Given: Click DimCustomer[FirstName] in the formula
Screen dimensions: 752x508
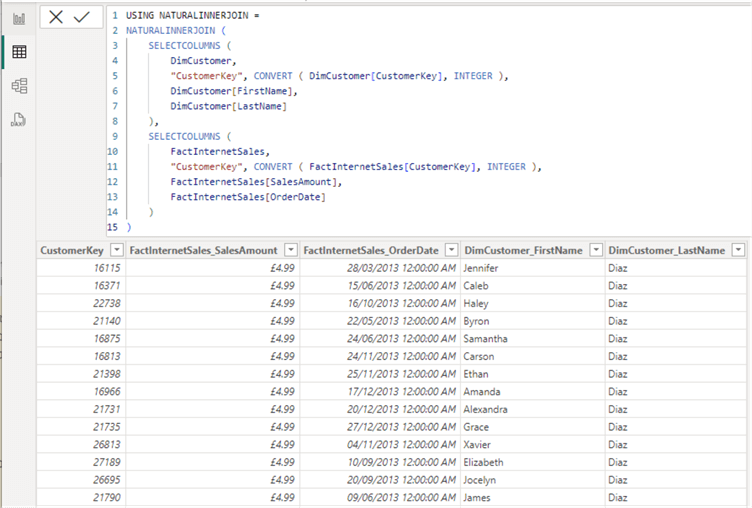Looking at the screenshot, I should coord(232,91).
